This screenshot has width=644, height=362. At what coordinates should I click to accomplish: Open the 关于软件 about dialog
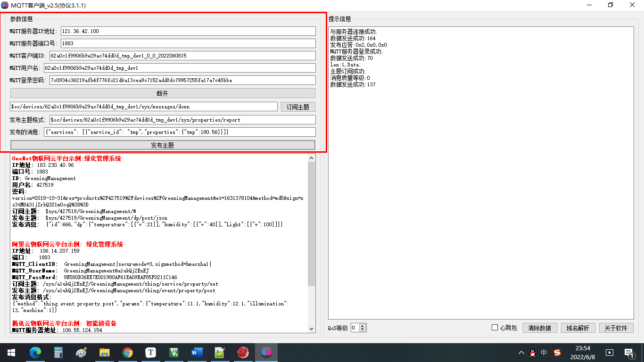tap(616, 328)
